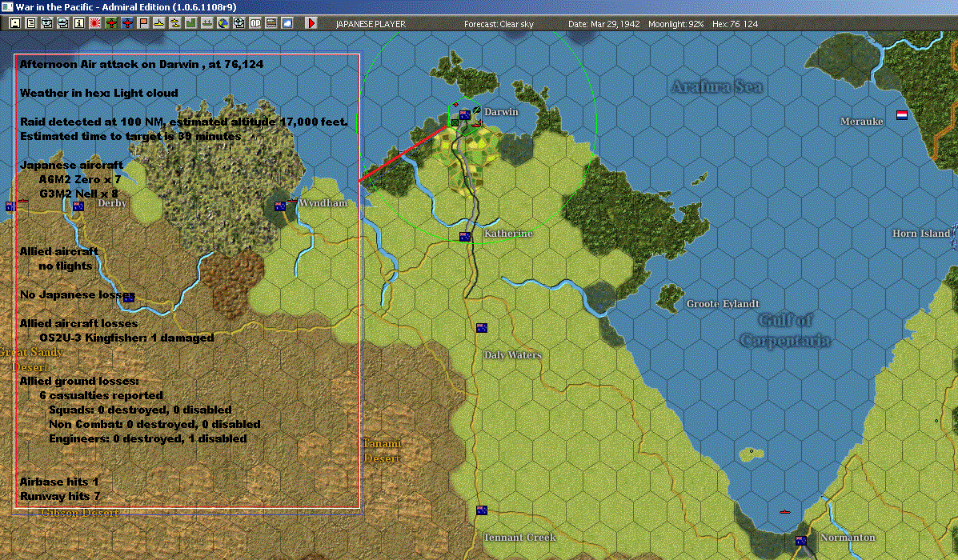958x560 pixels.
Task: Click the railroad track toolbar icon
Action: (271, 23)
